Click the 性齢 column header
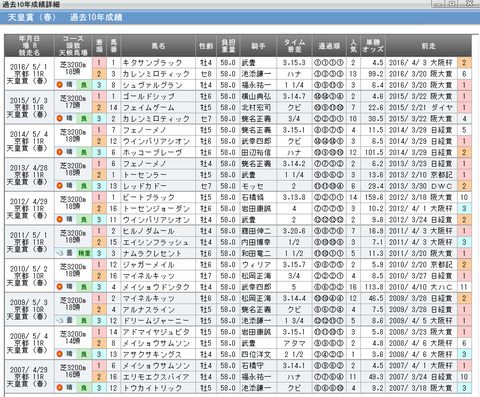The image size is (480, 397). point(206,46)
